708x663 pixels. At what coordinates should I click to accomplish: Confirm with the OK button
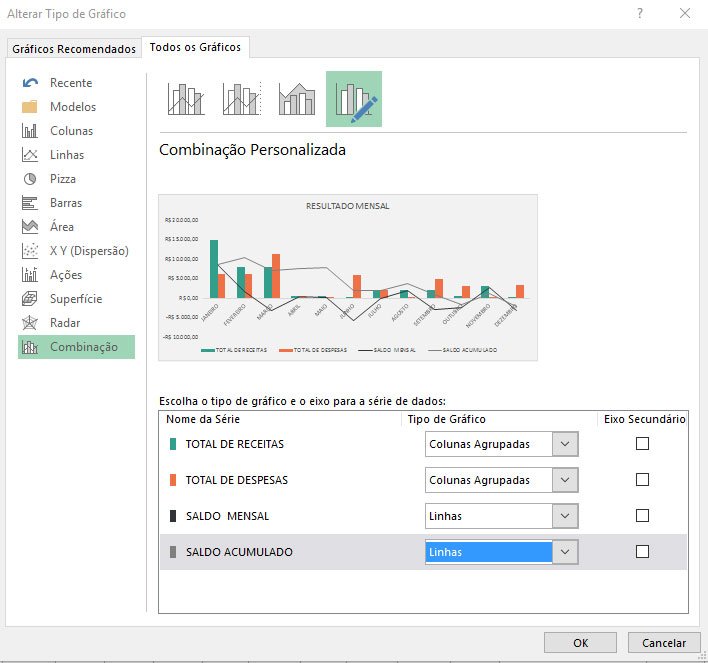(580, 643)
